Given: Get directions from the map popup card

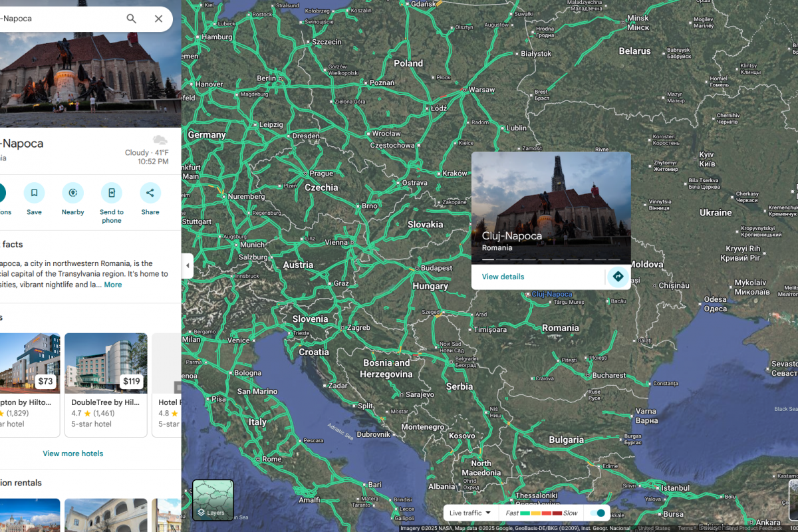Looking at the screenshot, I should pos(618,277).
